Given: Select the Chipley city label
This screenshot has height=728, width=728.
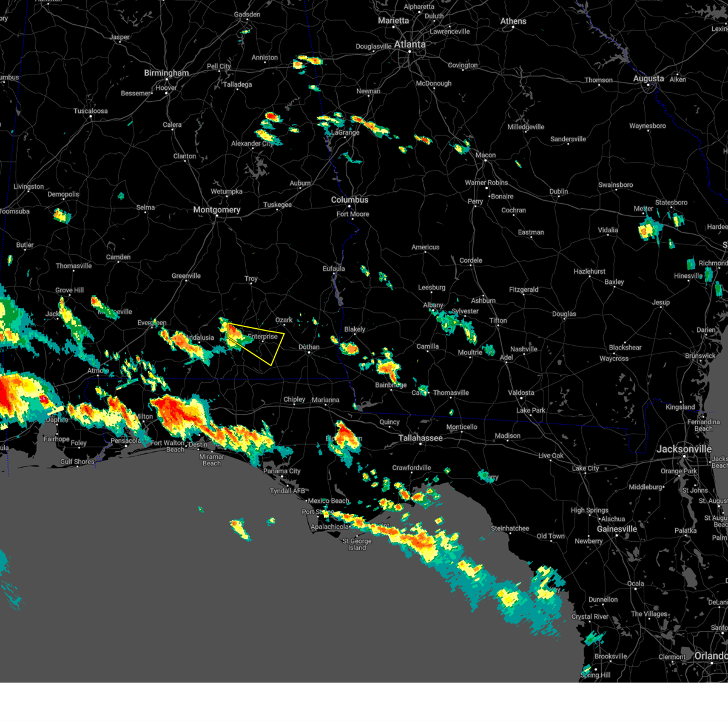Looking at the screenshot, I should (294, 399).
